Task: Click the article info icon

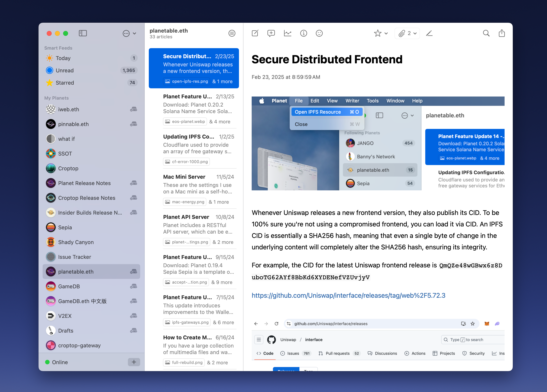Action: pos(303,33)
